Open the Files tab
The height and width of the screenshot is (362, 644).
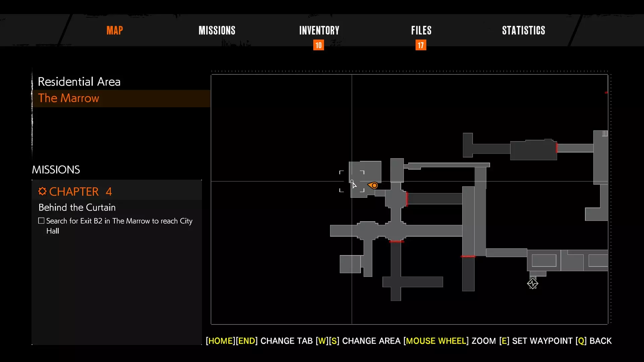[x=421, y=31]
